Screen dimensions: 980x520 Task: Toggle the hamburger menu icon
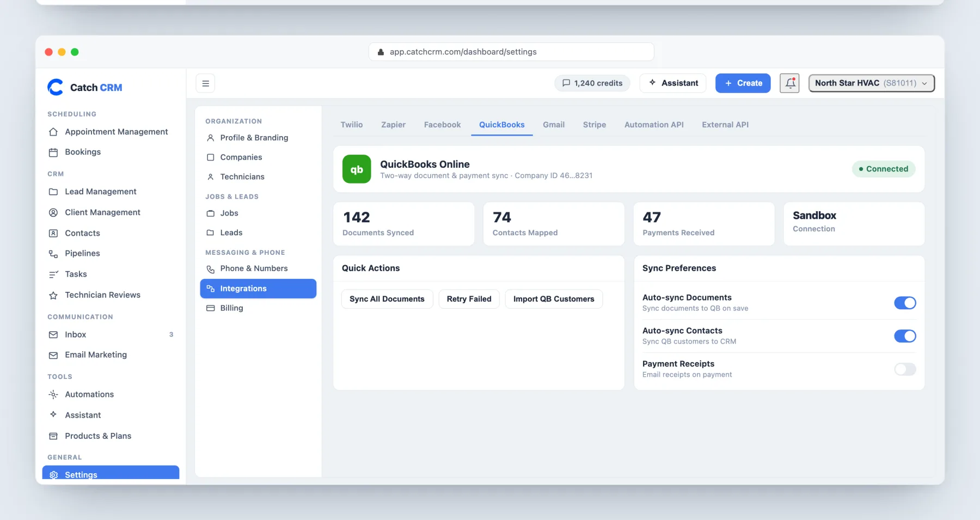coord(205,83)
